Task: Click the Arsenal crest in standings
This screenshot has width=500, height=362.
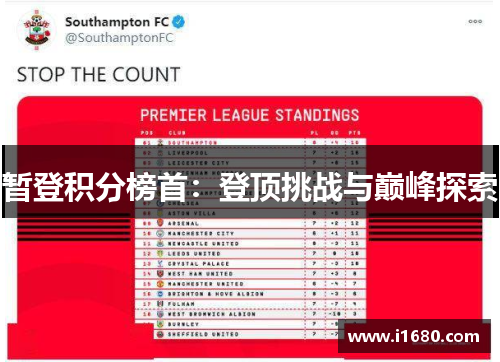Action: (160, 223)
